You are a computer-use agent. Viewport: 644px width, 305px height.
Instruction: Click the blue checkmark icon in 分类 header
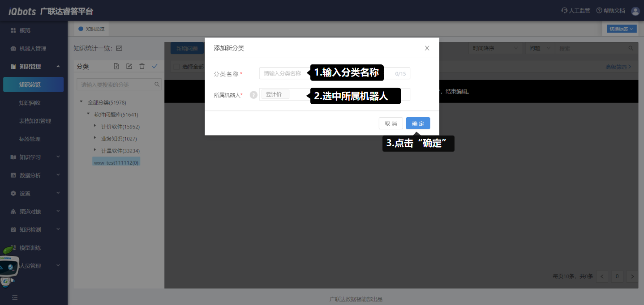click(x=155, y=66)
